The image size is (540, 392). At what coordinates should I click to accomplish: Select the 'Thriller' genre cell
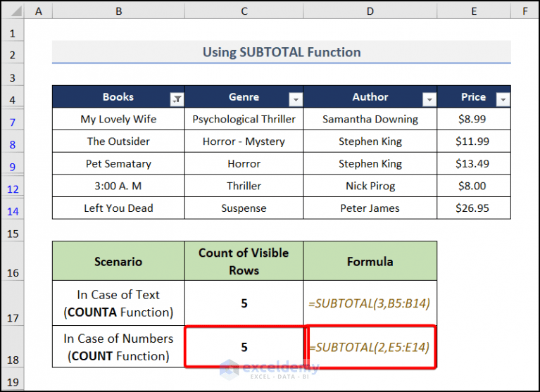244,186
